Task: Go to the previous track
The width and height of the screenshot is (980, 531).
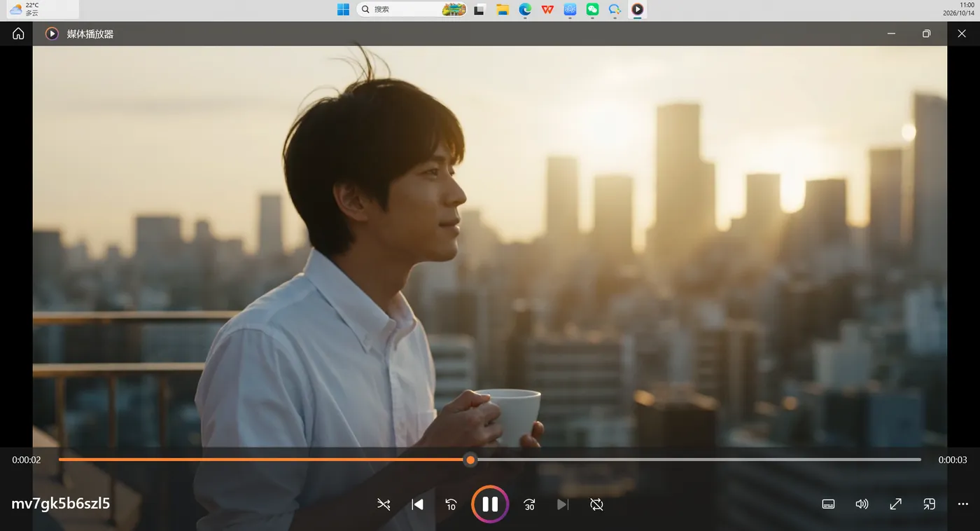Action: pyautogui.click(x=417, y=504)
